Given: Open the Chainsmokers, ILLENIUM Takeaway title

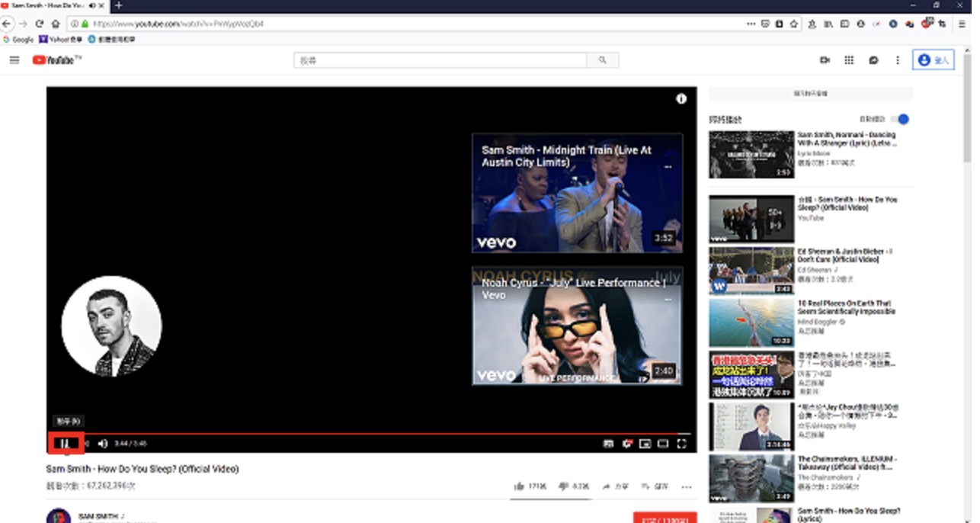Looking at the screenshot, I should 847,464.
